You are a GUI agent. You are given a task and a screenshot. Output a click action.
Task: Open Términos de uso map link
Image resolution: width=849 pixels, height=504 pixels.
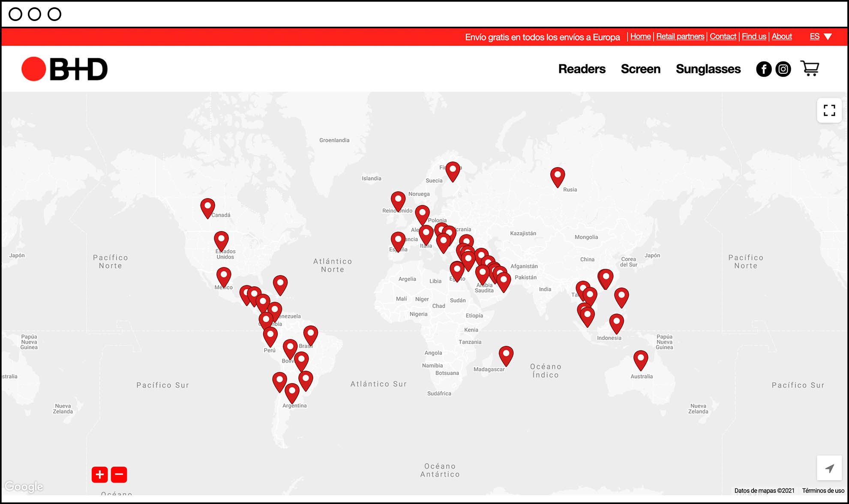pyautogui.click(x=823, y=491)
